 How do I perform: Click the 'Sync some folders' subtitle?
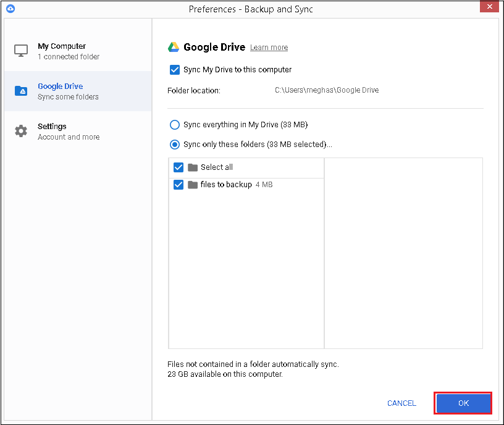click(68, 97)
